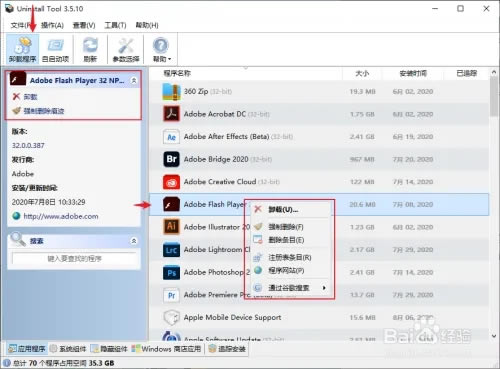Screen dimensions: 500x369
Task: Click the 35.3 GB total in status bar
Action: coord(101,363)
